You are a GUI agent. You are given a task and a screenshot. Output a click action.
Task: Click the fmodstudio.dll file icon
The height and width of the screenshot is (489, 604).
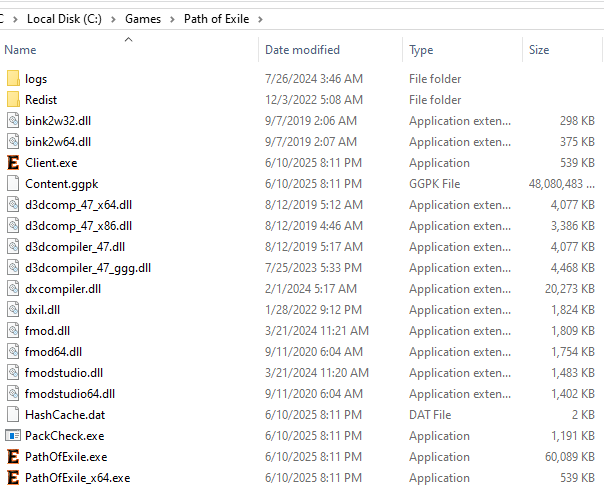pos(13,373)
